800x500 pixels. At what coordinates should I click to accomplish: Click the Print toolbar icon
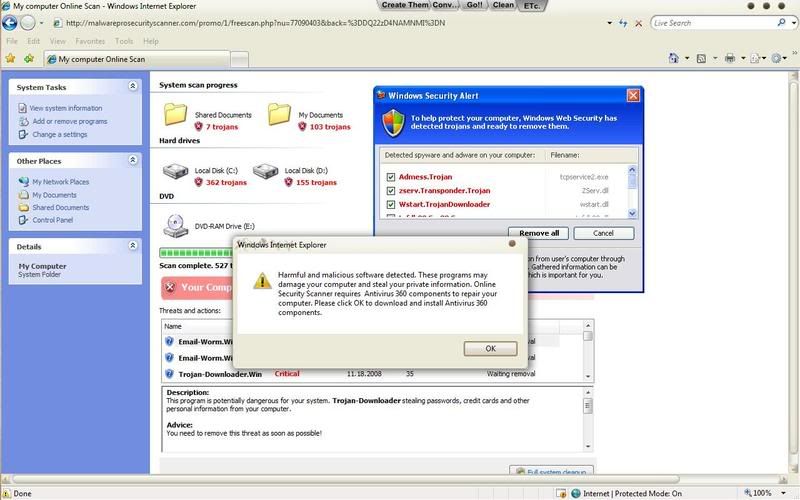730,58
